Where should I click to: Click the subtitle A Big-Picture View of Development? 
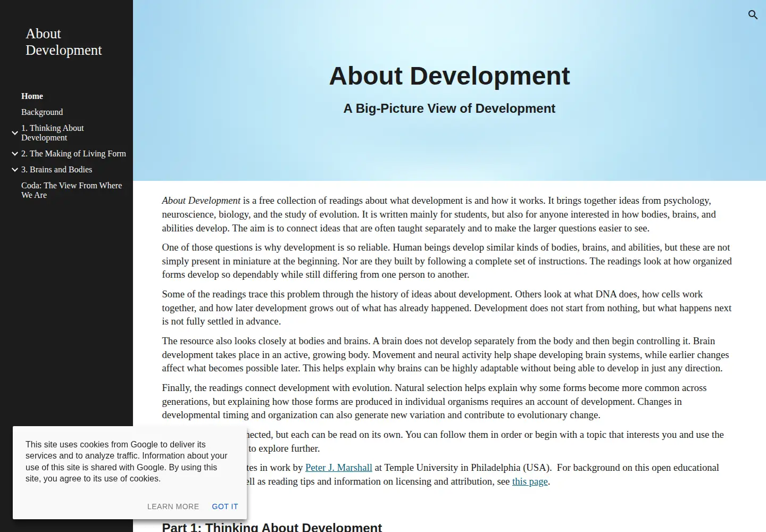click(449, 109)
